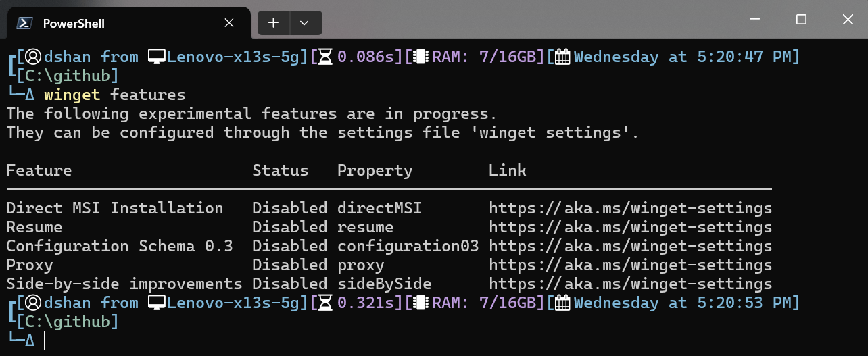Click the PowerShell icon in the tab
The width and height of the screenshot is (868, 356).
coord(25,23)
